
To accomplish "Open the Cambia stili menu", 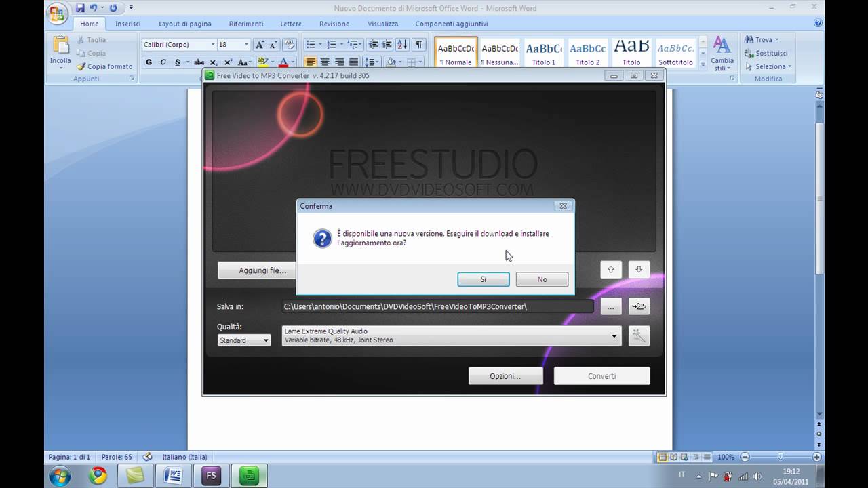I will pos(722,54).
